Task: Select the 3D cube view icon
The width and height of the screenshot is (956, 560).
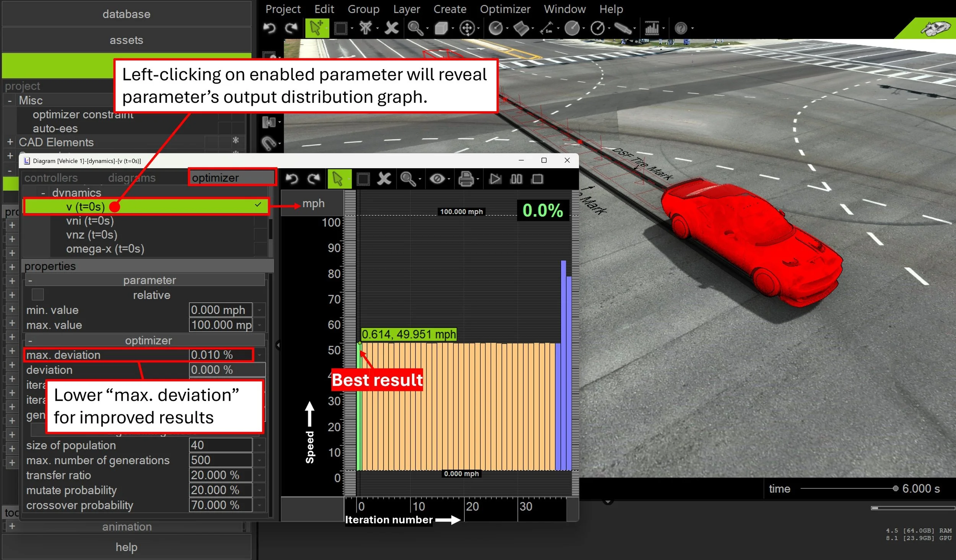Action: pos(441,28)
